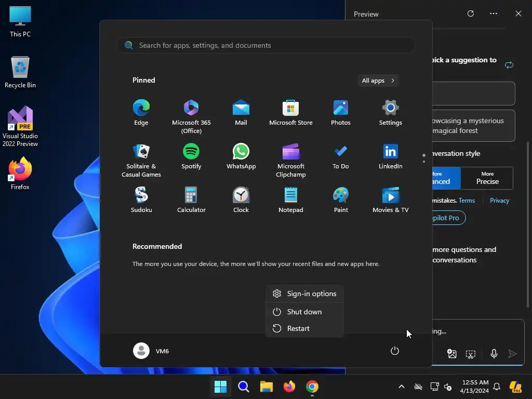Viewport: 532px width, 399px height.
Task: Toggle Copilot Preview from the taskbar
Action: click(516, 387)
